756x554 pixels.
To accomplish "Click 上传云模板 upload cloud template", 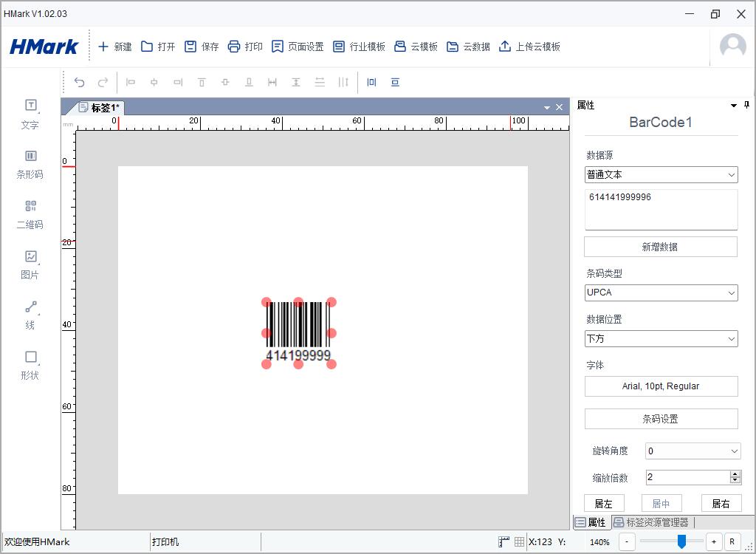I will pyautogui.click(x=529, y=47).
